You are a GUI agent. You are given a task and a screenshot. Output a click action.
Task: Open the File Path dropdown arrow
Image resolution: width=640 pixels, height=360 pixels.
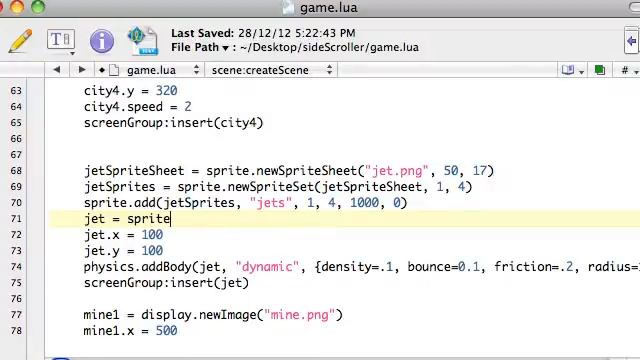225,48
